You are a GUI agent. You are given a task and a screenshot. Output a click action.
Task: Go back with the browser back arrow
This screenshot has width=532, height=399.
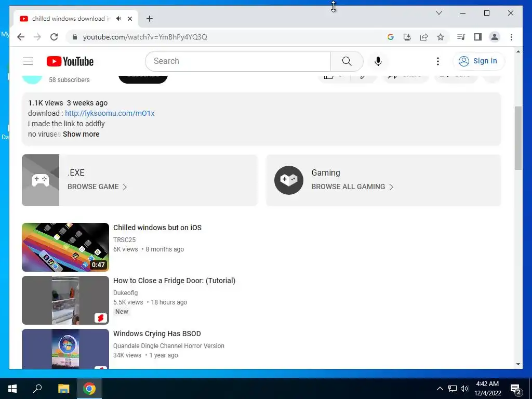tap(21, 37)
